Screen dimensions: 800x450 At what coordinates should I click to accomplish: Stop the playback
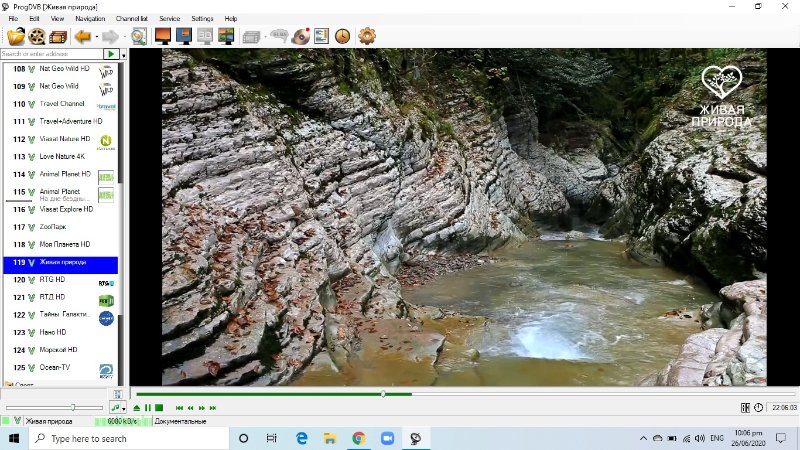point(159,408)
